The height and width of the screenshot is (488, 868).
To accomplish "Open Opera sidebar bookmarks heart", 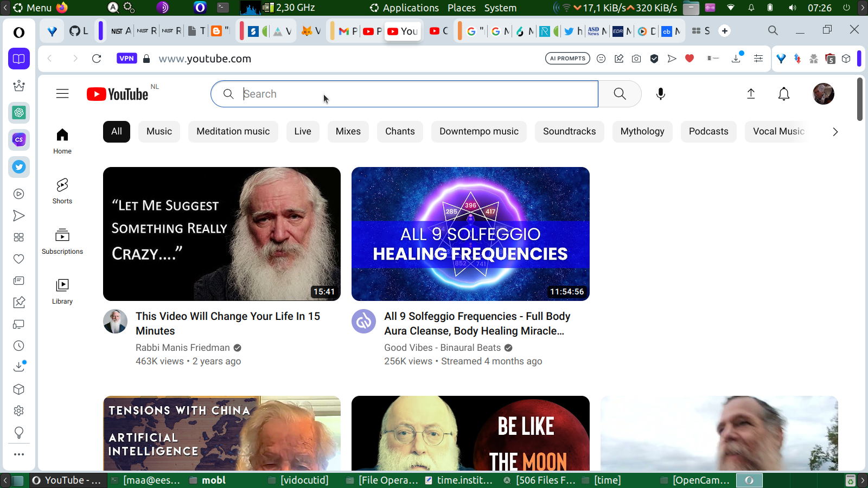I will click(19, 259).
